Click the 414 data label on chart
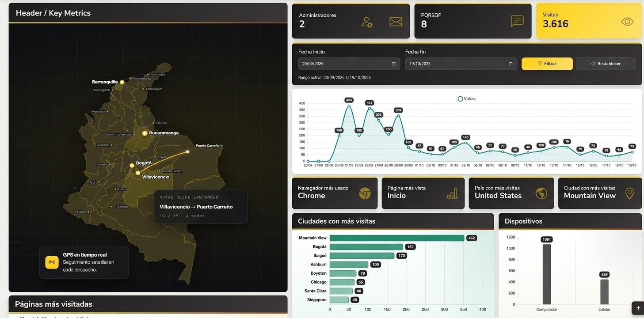Image resolution: width=644 pixels, height=318 pixels. pyautogui.click(x=370, y=102)
